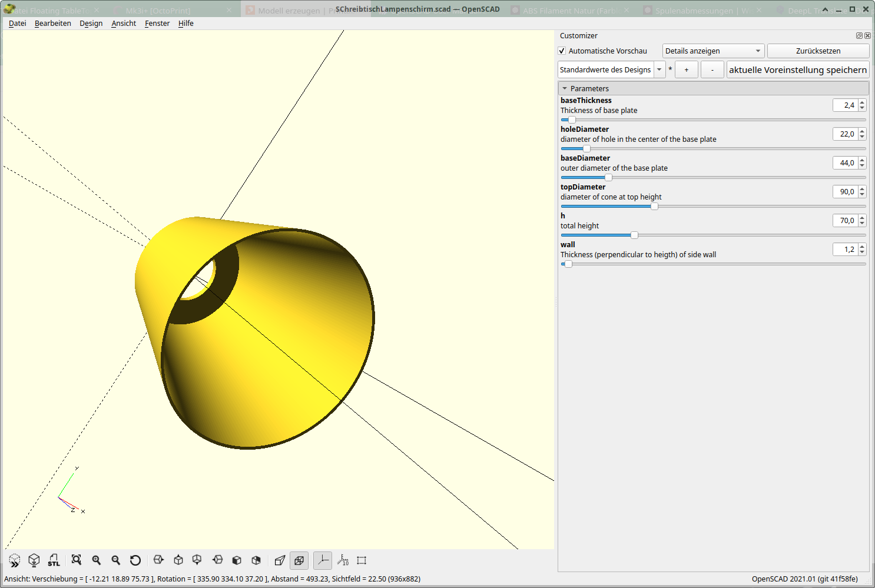The width and height of the screenshot is (875, 588).
Task: Collapse the Parameters section
Action: [x=565, y=88]
